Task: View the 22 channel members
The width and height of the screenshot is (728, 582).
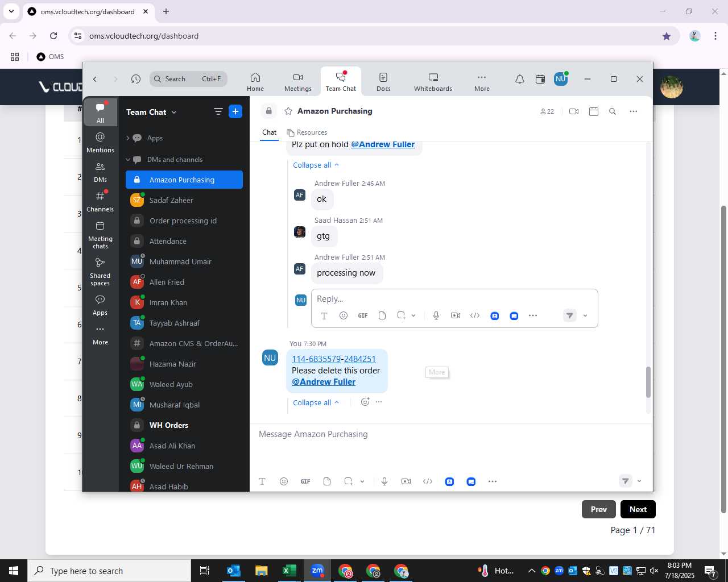Action: pos(547,111)
